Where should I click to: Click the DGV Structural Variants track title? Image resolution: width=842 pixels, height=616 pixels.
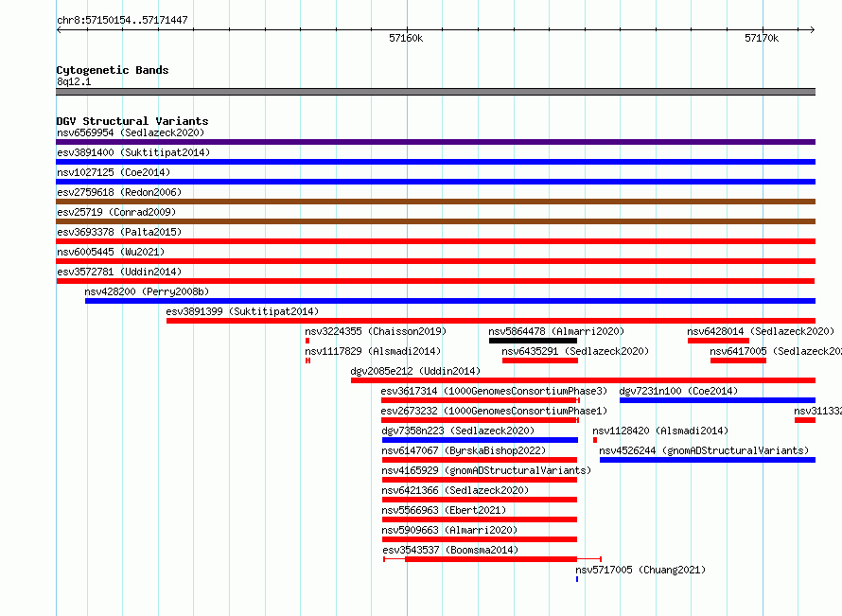pyautogui.click(x=132, y=121)
